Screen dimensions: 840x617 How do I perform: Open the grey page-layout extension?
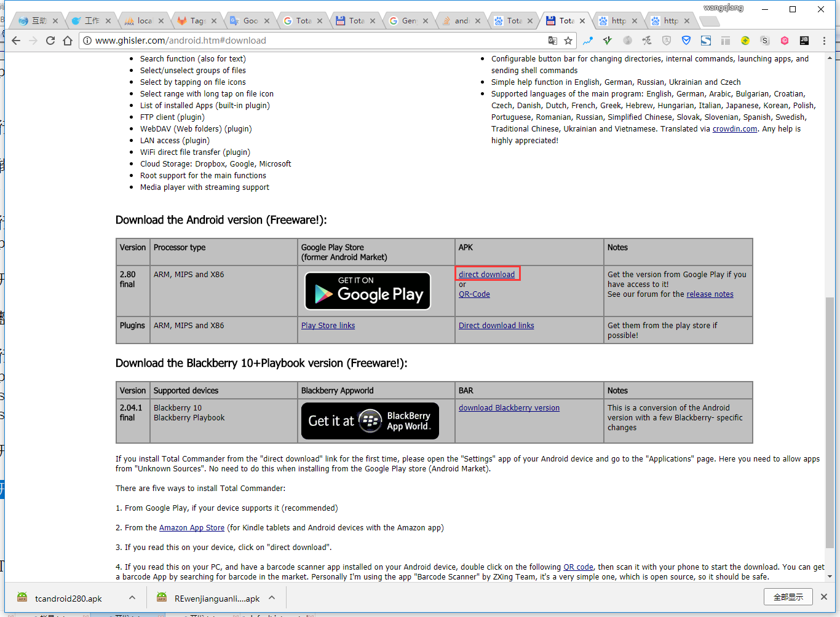[x=726, y=41]
